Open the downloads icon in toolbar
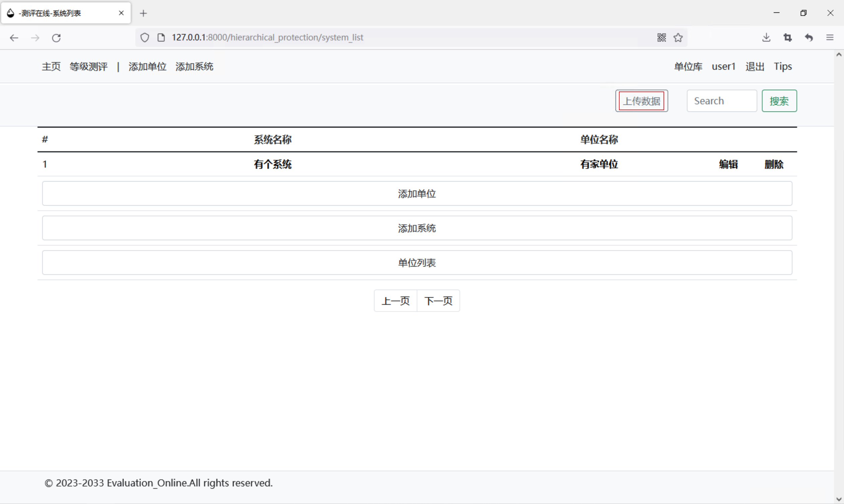Viewport: 844px width, 504px height. coord(766,38)
